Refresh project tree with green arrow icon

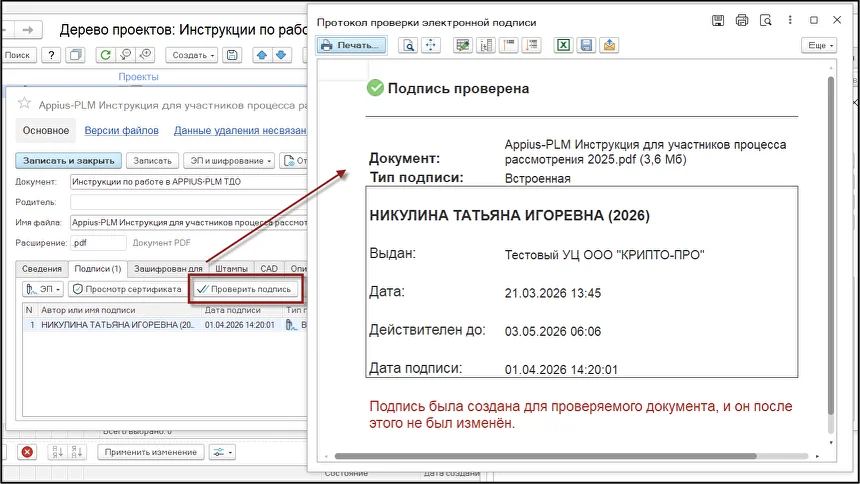tap(105, 55)
